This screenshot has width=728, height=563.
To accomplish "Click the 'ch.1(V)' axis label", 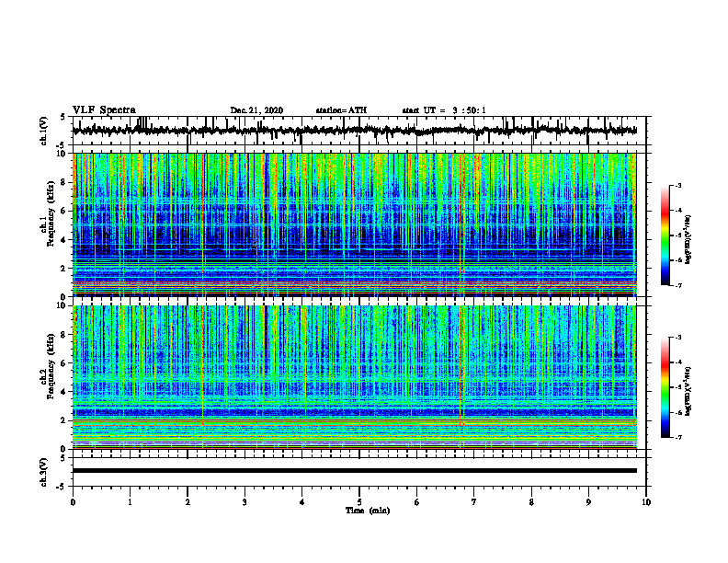I will [43, 131].
